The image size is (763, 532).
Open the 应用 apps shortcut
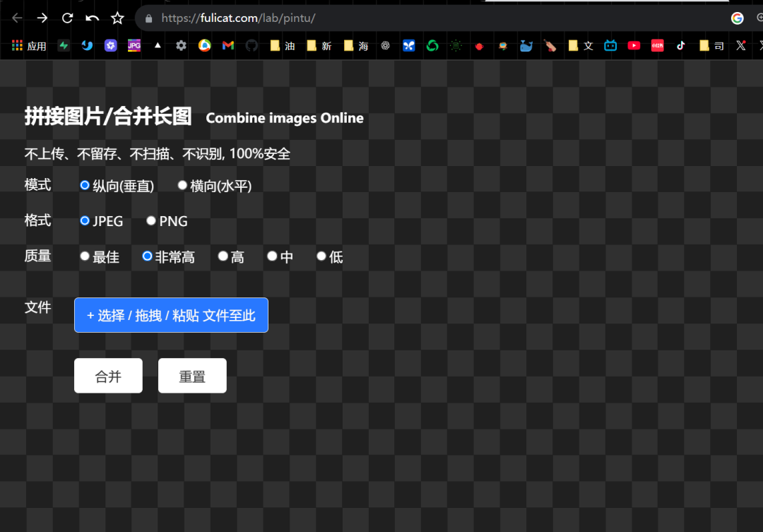tap(28, 45)
